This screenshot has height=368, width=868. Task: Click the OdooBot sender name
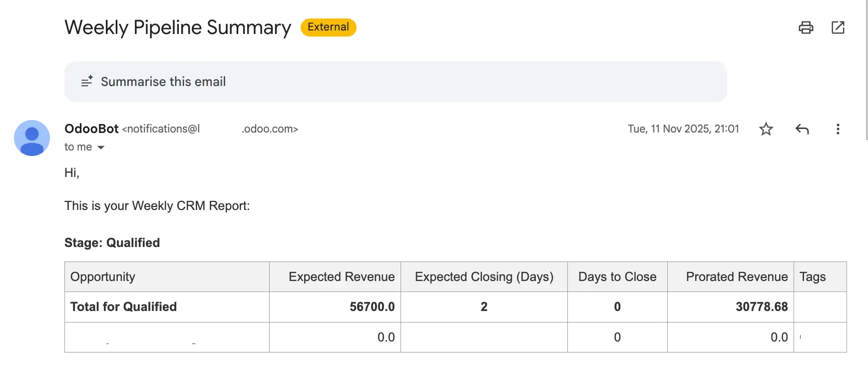click(91, 128)
